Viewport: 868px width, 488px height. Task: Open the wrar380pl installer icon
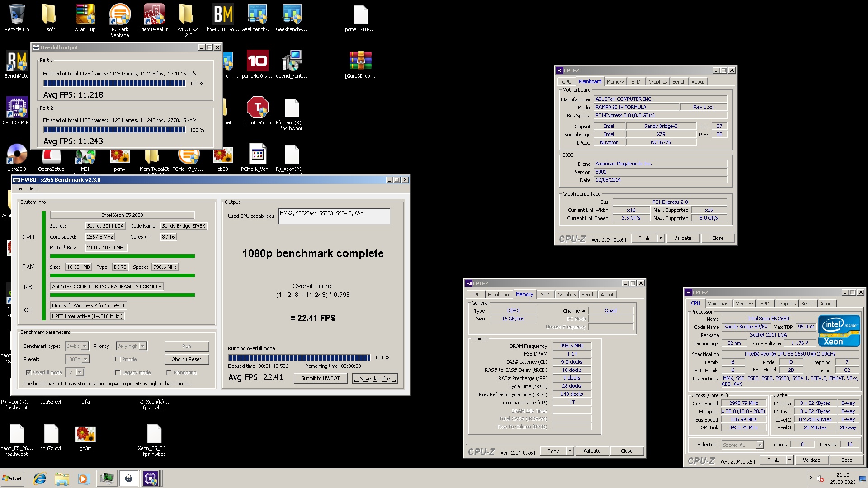pos(85,18)
